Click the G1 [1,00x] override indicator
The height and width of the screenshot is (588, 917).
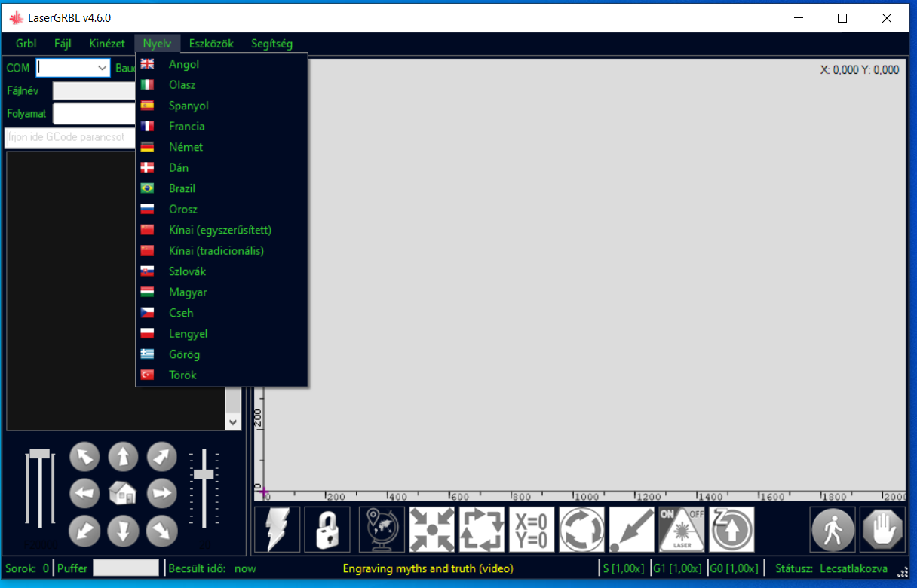pyautogui.click(x=677, y=568)
